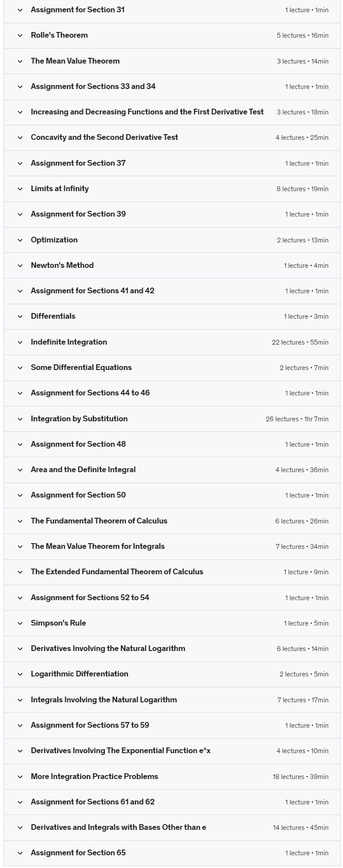
Task: Click The Fundamental Theorem of Calculus title
Action: point(99,521)
